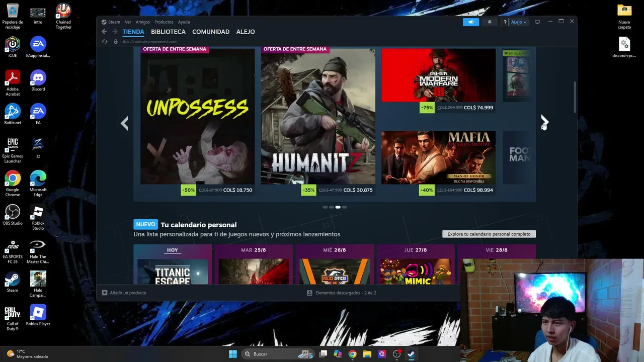Click the Steam help question mark icon

(x=505, y=22)
